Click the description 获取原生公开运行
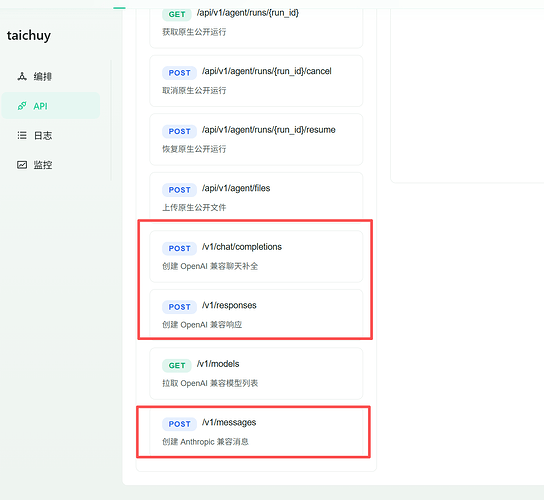Screen dimensions: 544x500 click(194, 32)
